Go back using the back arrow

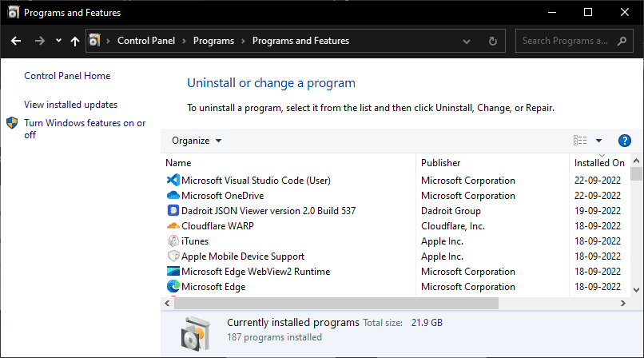click(x=16, y=41)
